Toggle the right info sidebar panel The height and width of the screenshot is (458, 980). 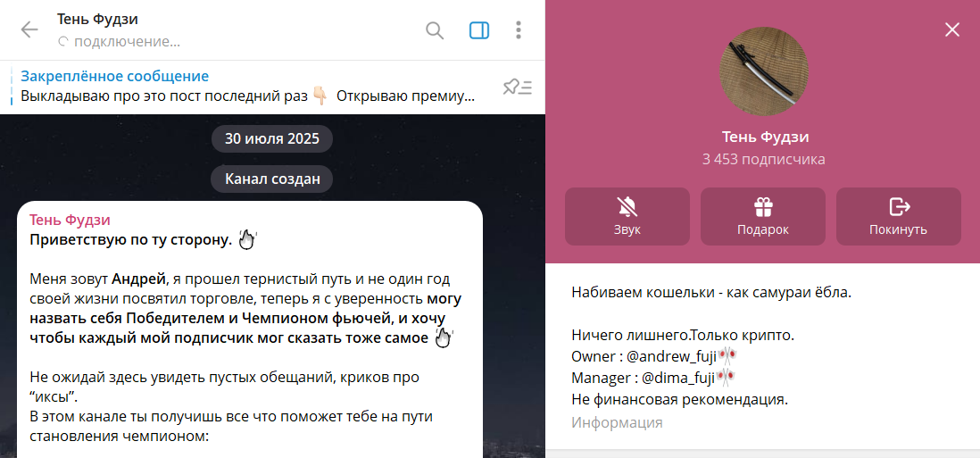pos(479,30)
